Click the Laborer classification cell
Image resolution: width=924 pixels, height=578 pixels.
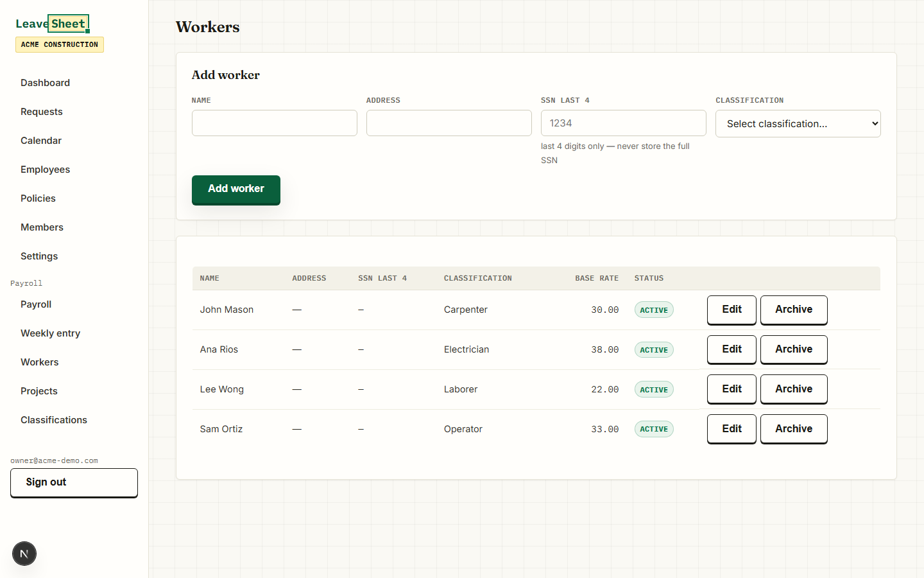(x=461, y=389)
